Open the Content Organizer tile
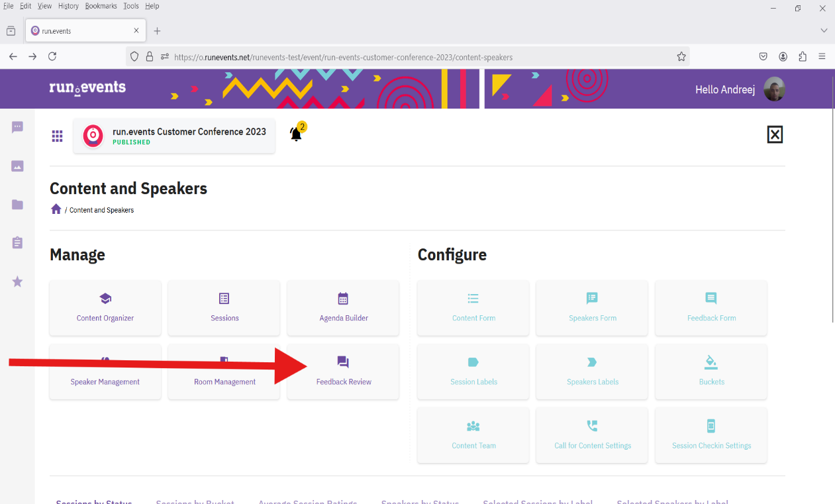The image size is (835, 504). [105, 308]
